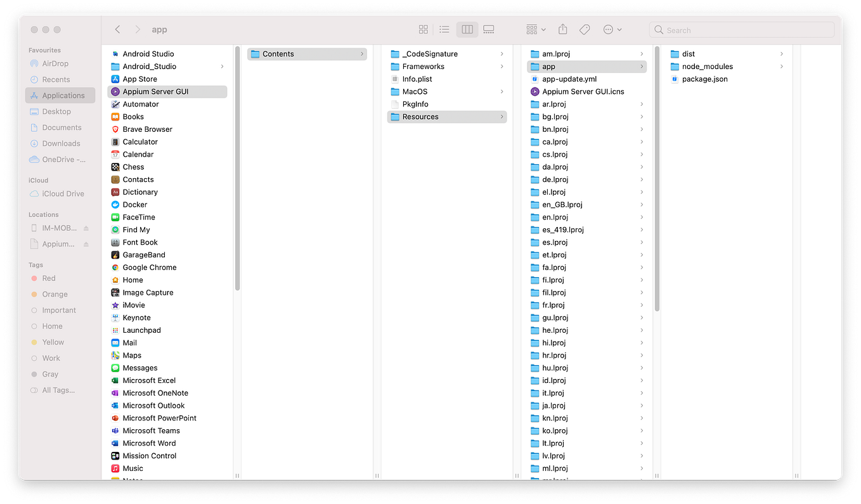Open the Tags icon in the toolbar
Viewport: 861px width, 504px height.
(x=584, y=29)
